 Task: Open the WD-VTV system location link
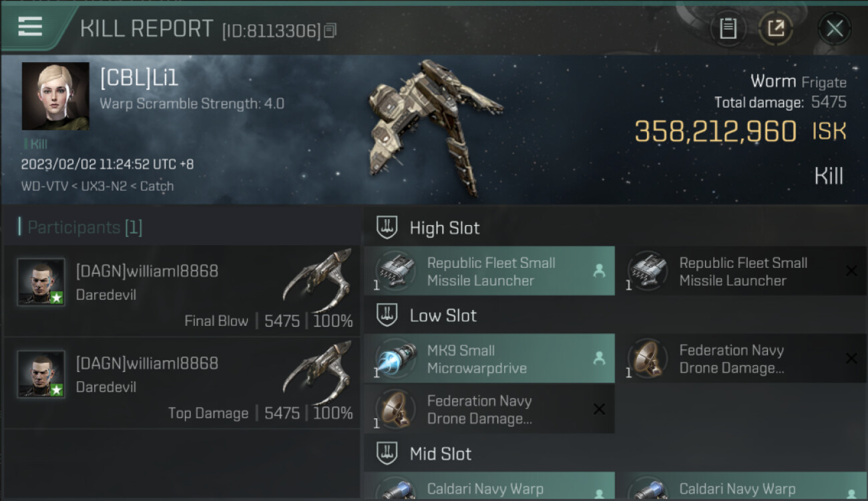click(45, 186)
